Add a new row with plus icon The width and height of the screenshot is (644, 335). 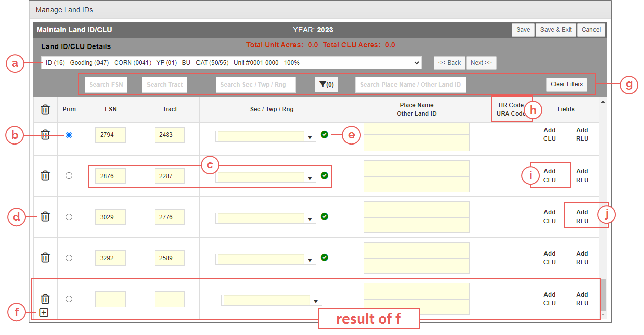tap(44, 313)
